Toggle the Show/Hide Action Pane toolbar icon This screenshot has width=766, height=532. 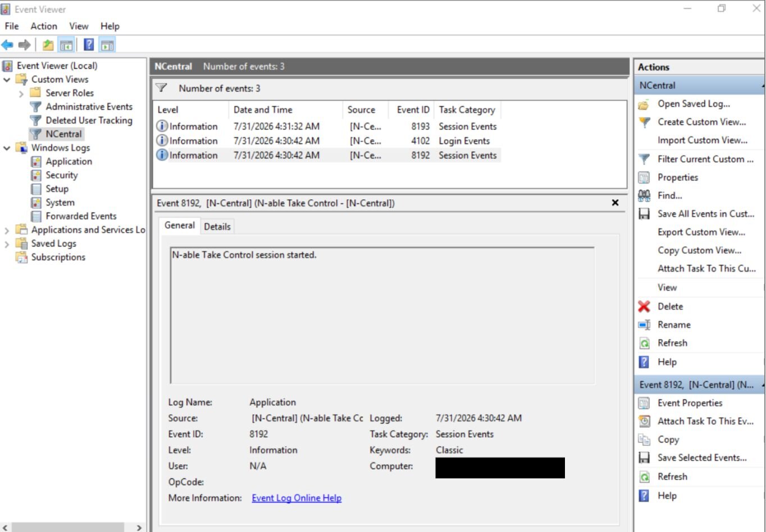(x=107, y=45)
